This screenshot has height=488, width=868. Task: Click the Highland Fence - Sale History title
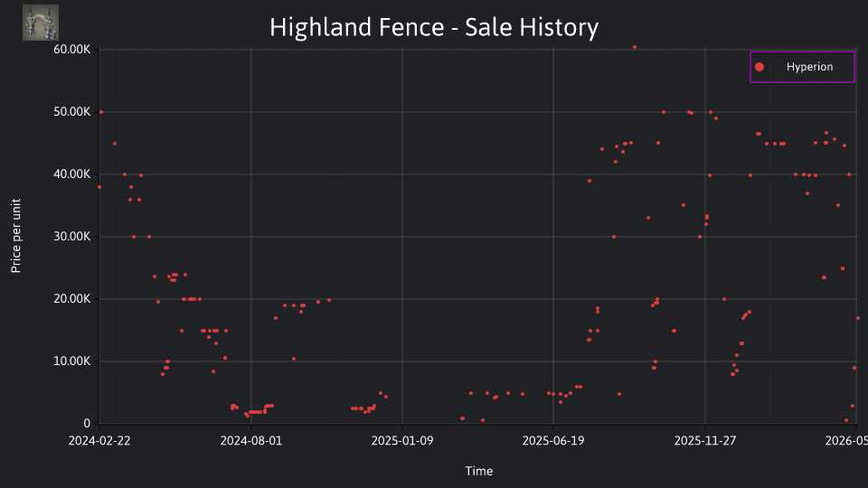click(434, 27)
